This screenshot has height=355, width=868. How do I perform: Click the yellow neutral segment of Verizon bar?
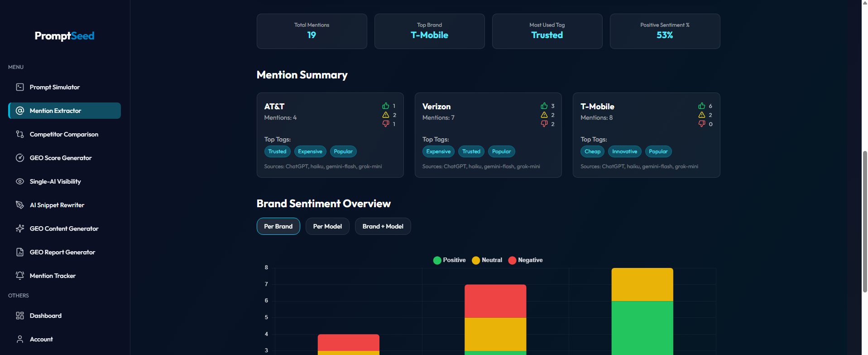coord(495,334)
